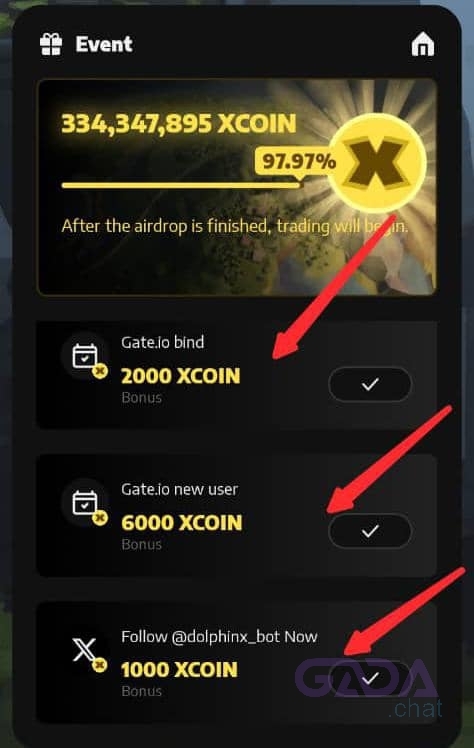The image size is (474, 748).
Task: Click the X logo icon for follow task
Action: [86, 651]
